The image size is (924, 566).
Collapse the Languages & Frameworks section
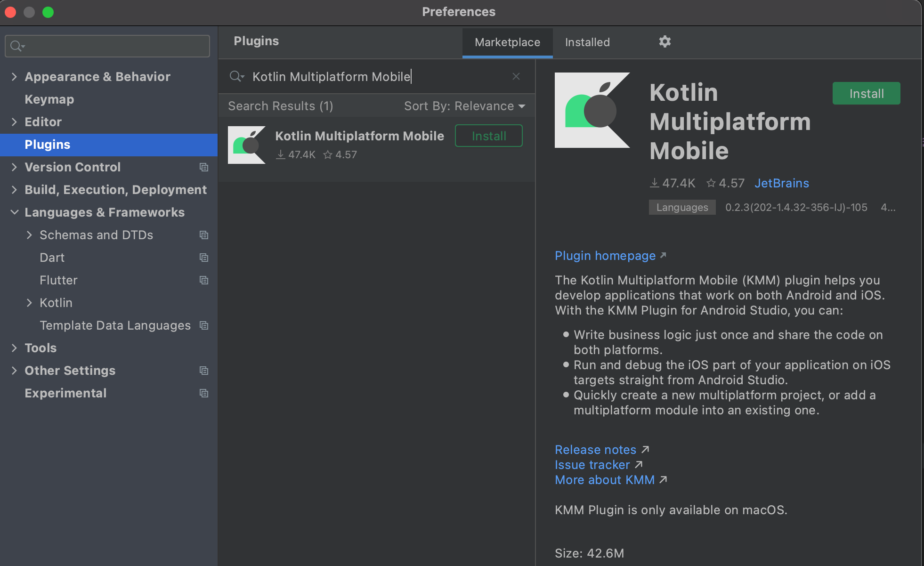pyautogui.click(x=14, y=212)
